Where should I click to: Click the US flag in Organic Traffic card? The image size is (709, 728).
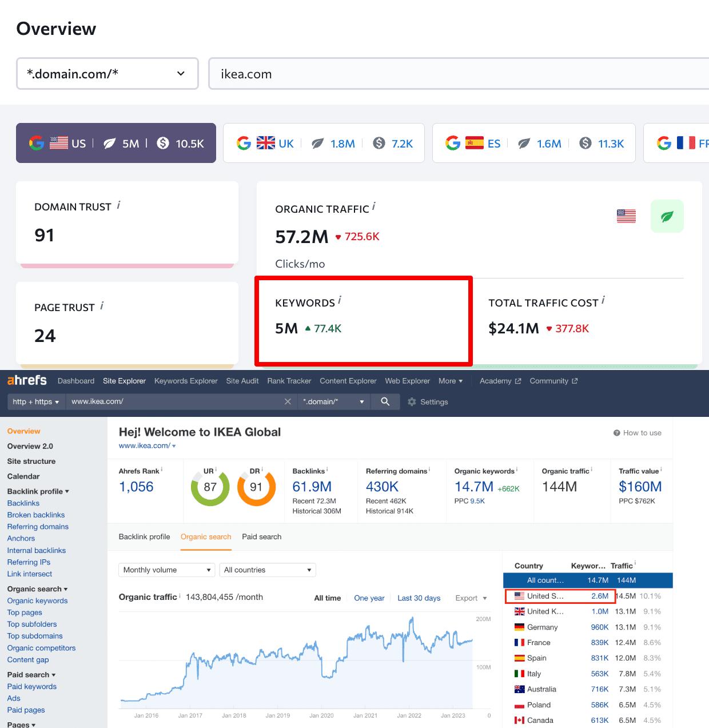626,216
